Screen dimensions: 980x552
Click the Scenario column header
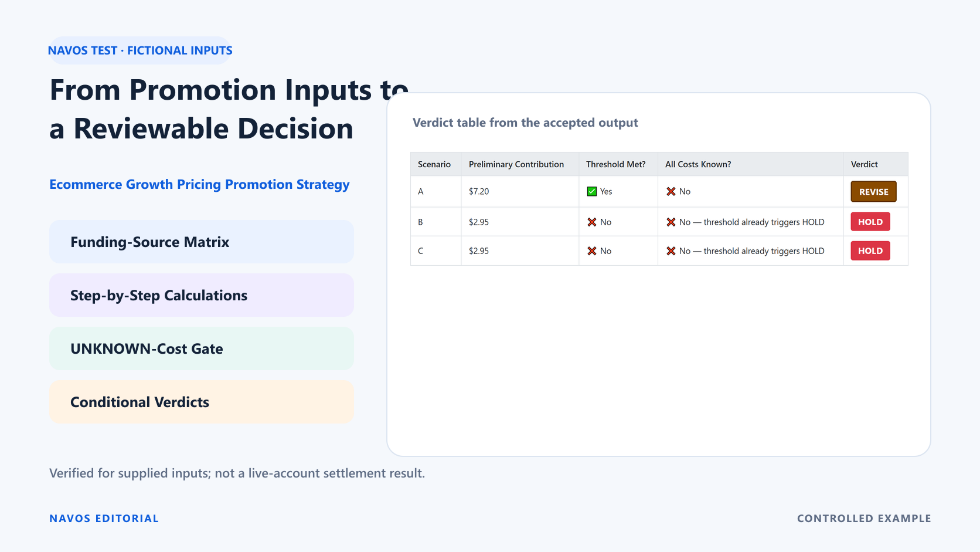click(x=434, y=164)
